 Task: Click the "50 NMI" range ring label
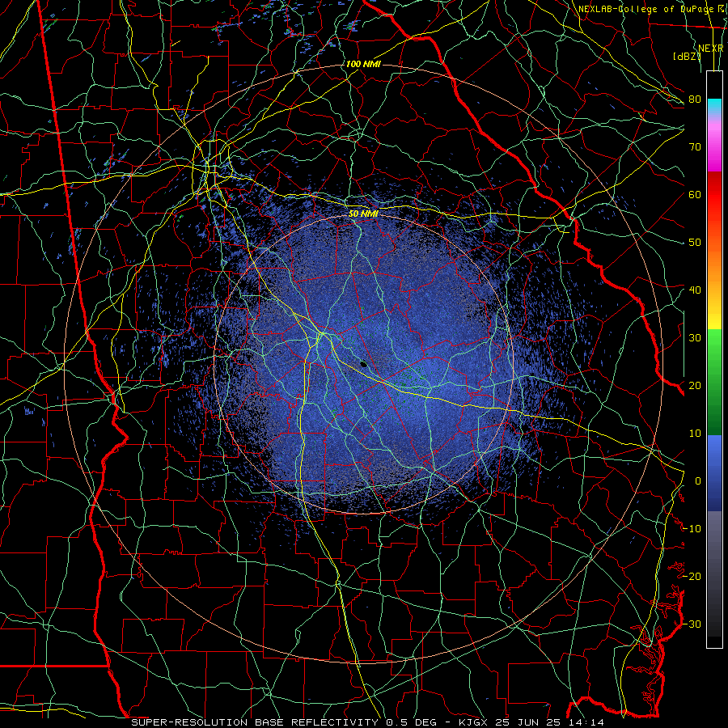click(x=363, y=214)
